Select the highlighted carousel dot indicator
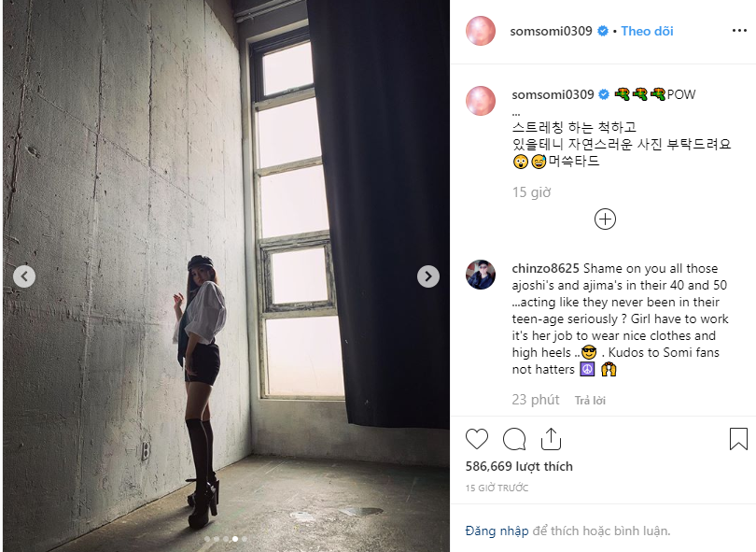 [235, 539]
